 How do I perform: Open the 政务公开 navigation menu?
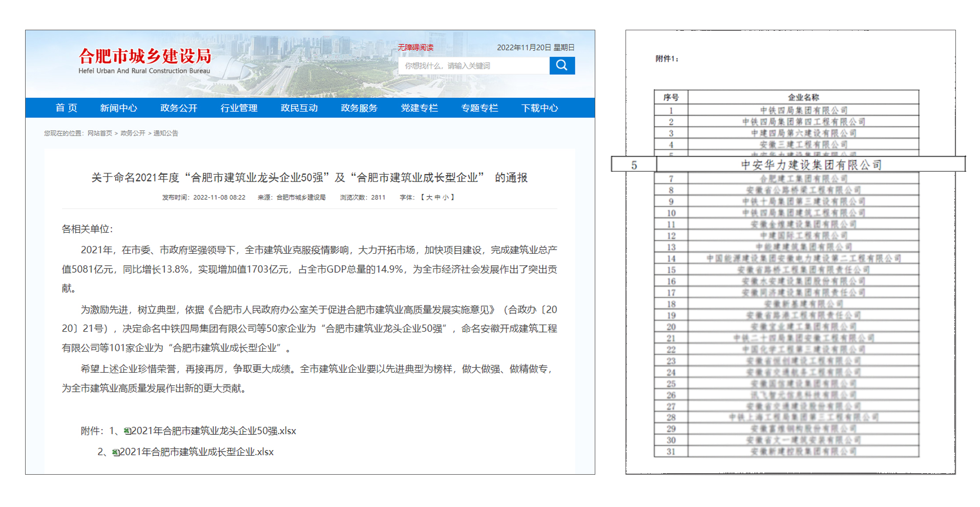178,108
